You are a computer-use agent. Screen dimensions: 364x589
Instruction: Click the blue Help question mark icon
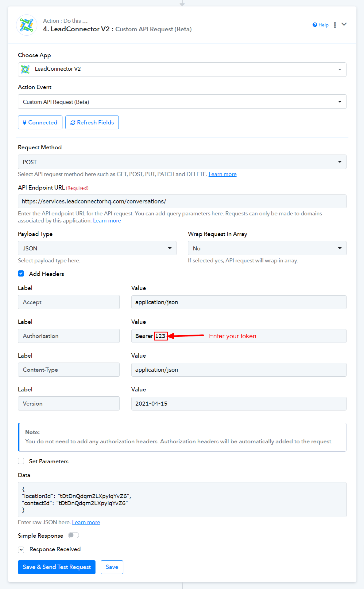click(315, 25)
